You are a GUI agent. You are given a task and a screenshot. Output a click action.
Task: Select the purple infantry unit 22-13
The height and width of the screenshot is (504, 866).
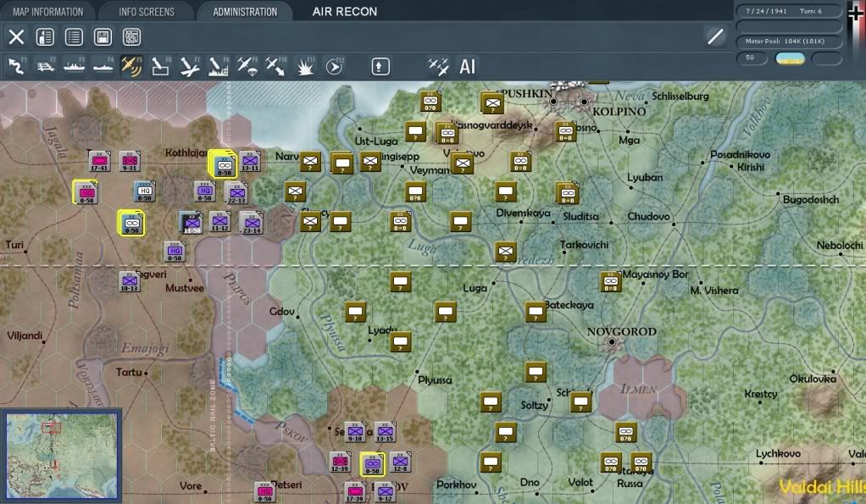(236, 192)
